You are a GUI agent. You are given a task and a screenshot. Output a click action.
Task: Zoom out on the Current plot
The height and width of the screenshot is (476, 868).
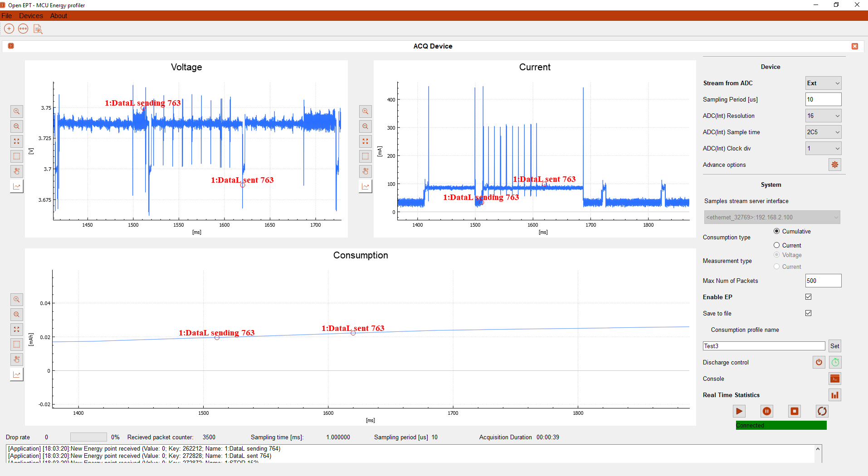tap(366, 126)
